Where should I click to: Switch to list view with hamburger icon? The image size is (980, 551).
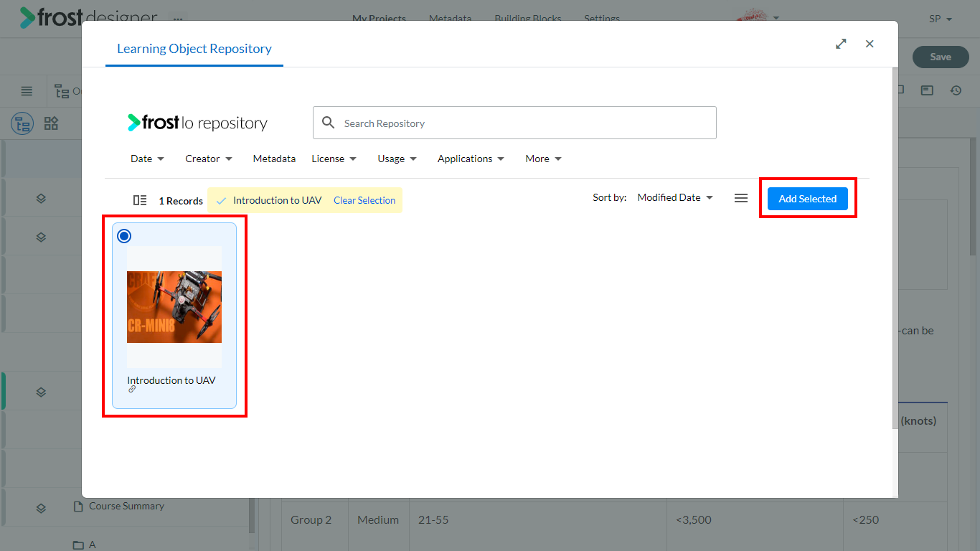(x=741, y=198)
